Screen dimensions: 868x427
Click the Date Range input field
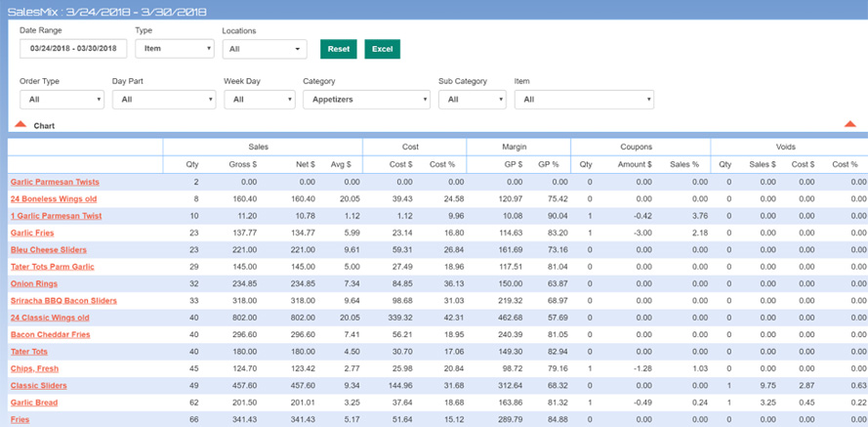[x=73, y=49]
